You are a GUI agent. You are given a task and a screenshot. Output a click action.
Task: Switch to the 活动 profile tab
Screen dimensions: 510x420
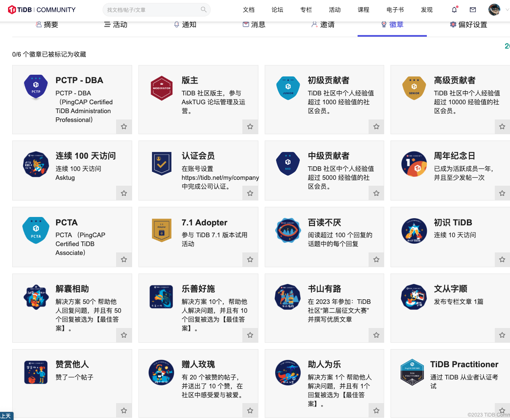[x=116, y=25]
